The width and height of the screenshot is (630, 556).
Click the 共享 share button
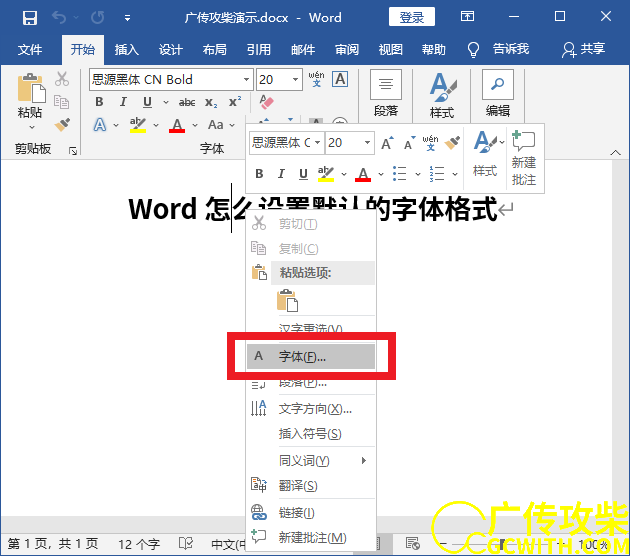(584, 49)
